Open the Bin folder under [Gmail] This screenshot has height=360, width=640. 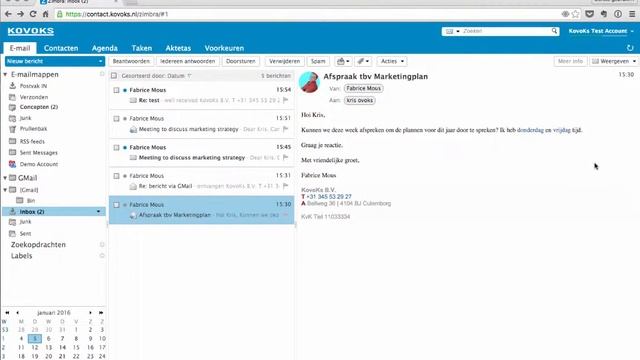coord(31,201)
